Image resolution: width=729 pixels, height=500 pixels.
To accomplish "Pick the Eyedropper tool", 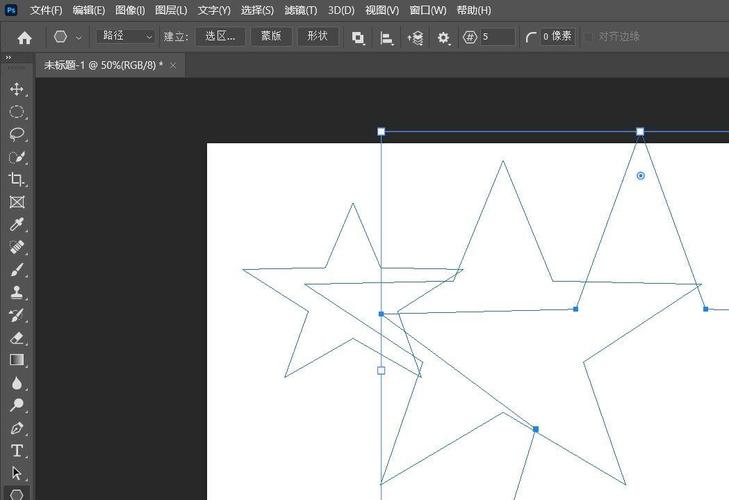I will click(17, 225).
